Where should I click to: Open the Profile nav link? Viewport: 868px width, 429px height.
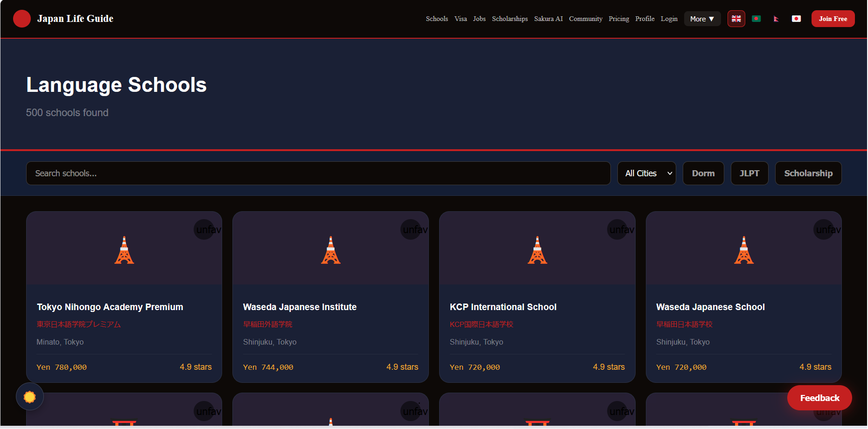[x=645, y=19]
